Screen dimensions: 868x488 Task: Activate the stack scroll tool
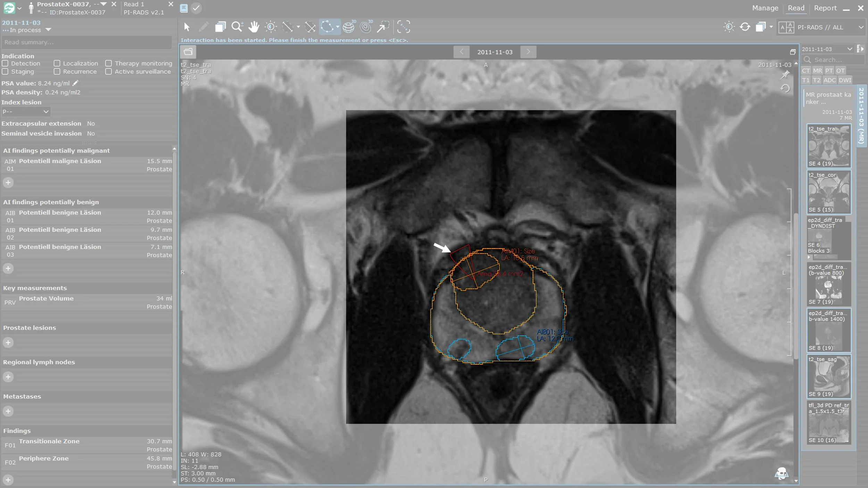220,27
